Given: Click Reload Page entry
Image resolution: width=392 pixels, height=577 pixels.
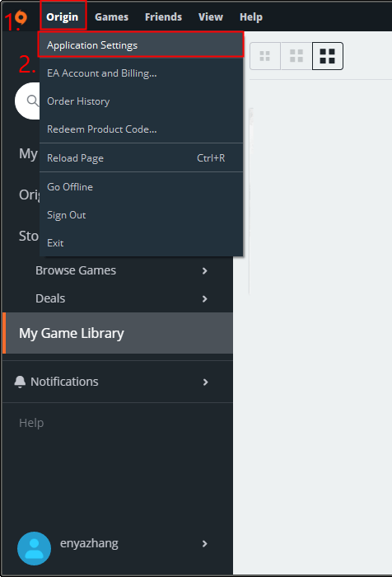Looking at the screenshot, I should pos(141,158).
